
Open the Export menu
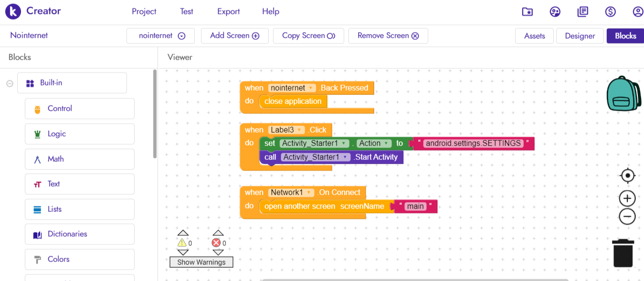pyautogui.click(x=228, y=11)
